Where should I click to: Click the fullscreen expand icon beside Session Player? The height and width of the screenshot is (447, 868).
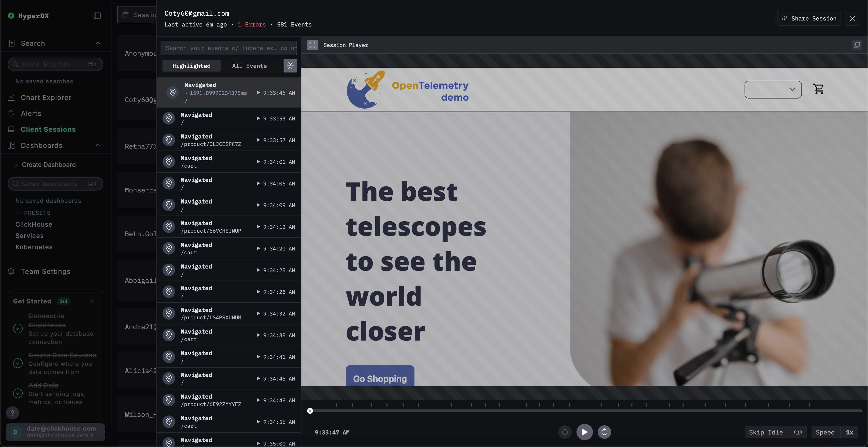(x=312, y=45)
